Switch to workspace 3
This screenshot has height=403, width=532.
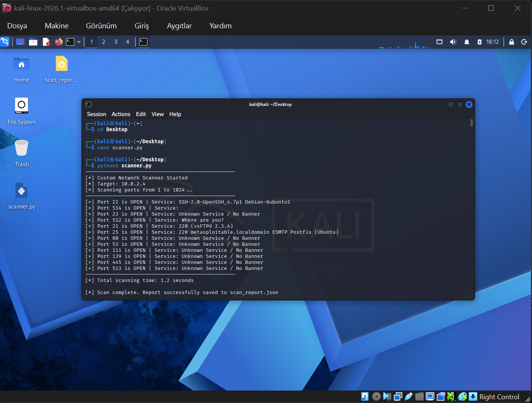(x=116, y=42)
